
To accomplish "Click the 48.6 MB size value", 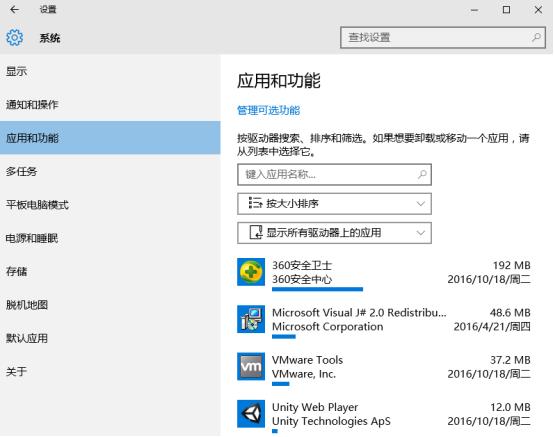I will (510, 312).
